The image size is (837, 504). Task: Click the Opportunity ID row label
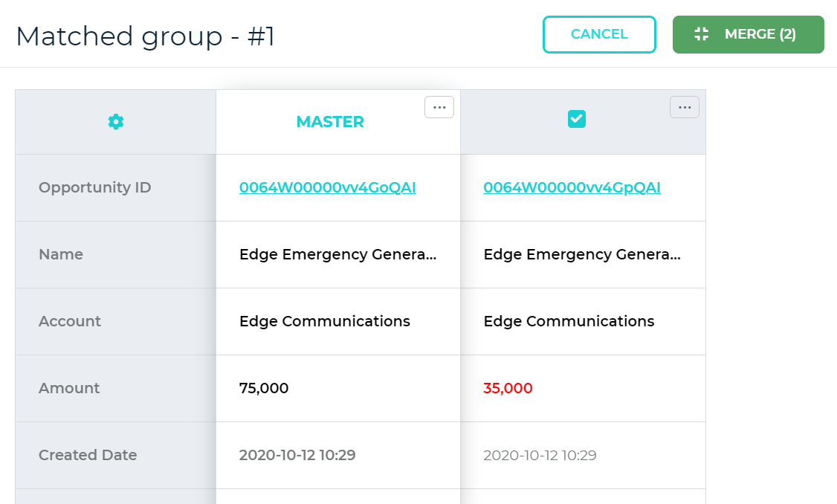(x=94, y=187)
